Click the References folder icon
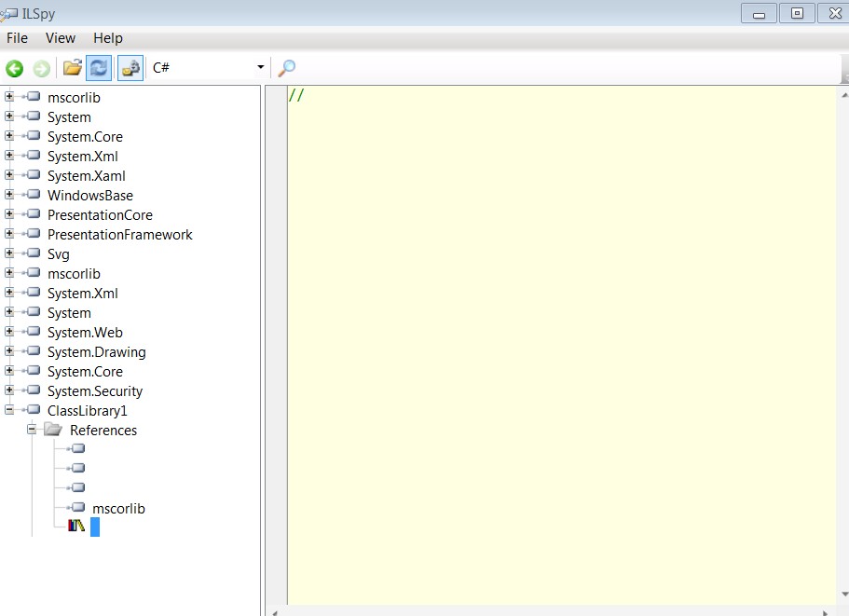 click(54, 430)
